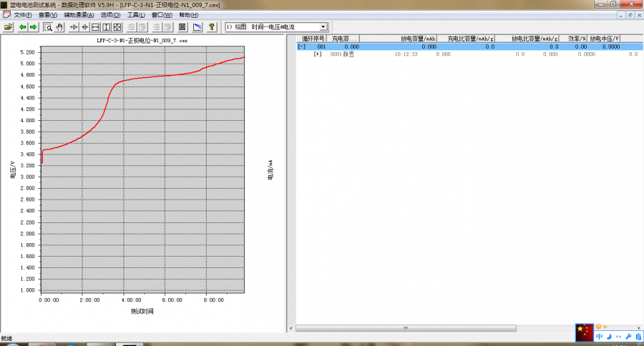Open the 文件(F) menu
This screenshot has width=644, height=346.
(x=23, y=15)
